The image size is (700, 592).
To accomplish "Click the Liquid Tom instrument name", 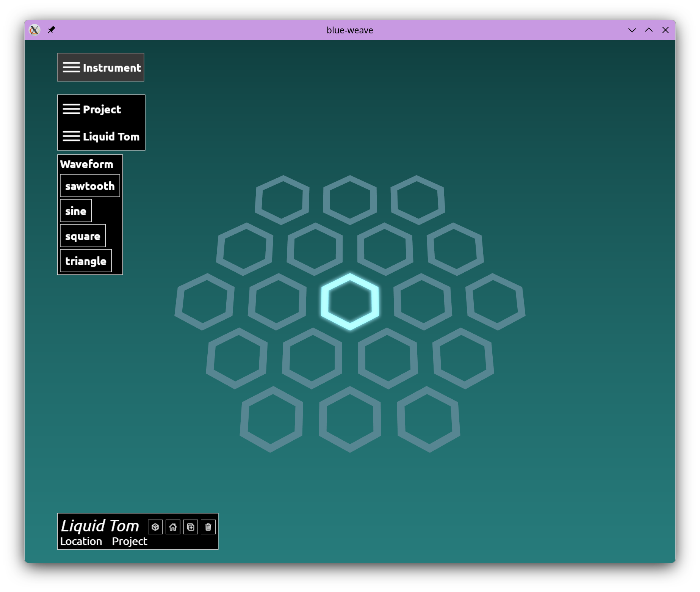I will 100,526.
